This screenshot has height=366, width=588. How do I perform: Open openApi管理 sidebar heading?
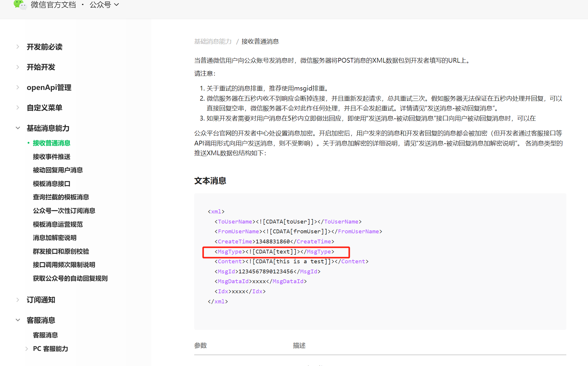click(x=49, y=87)
